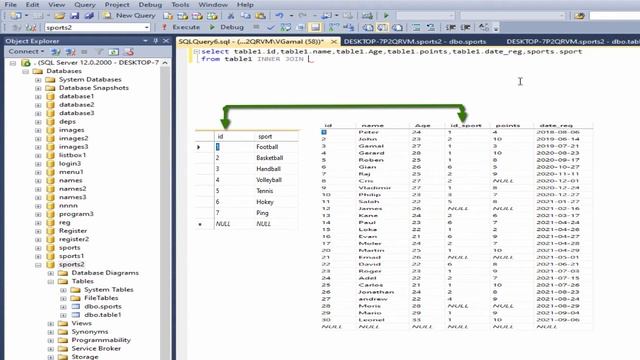Click Connect Object Explorer plug icon
The height and width of the screenshot is (360, 640).
pyautogui.click(x=56, y=52)
